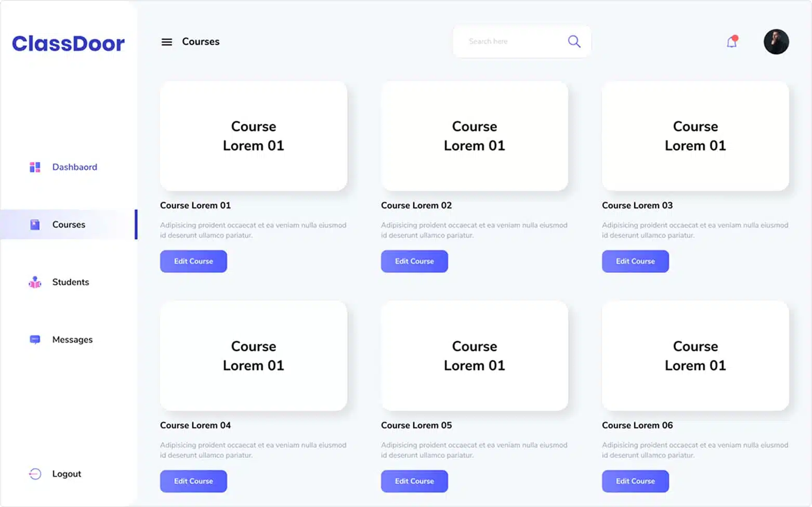The image size is (812, 507).
Task: Click the "Course Lorem 04" title text
Action: pyautogui.click(x=195, y=425)
